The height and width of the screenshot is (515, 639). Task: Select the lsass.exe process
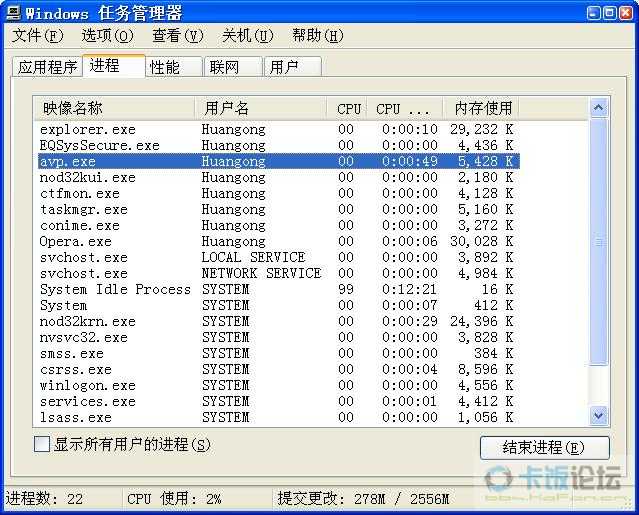coord(278,418)
